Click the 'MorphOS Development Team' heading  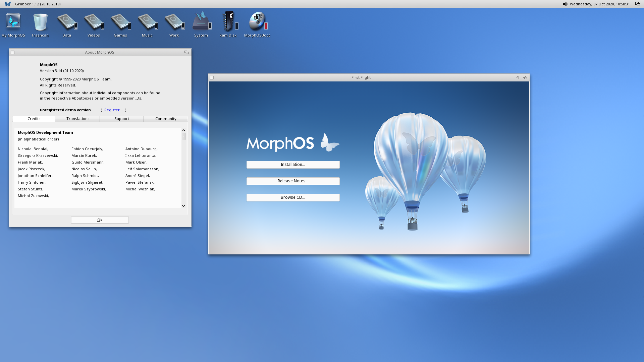(45, 132)
